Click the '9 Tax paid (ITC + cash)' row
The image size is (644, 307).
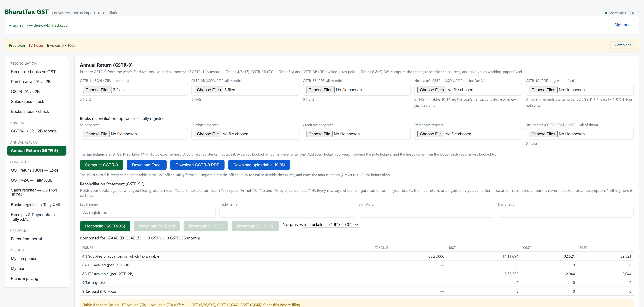point(357,291)
